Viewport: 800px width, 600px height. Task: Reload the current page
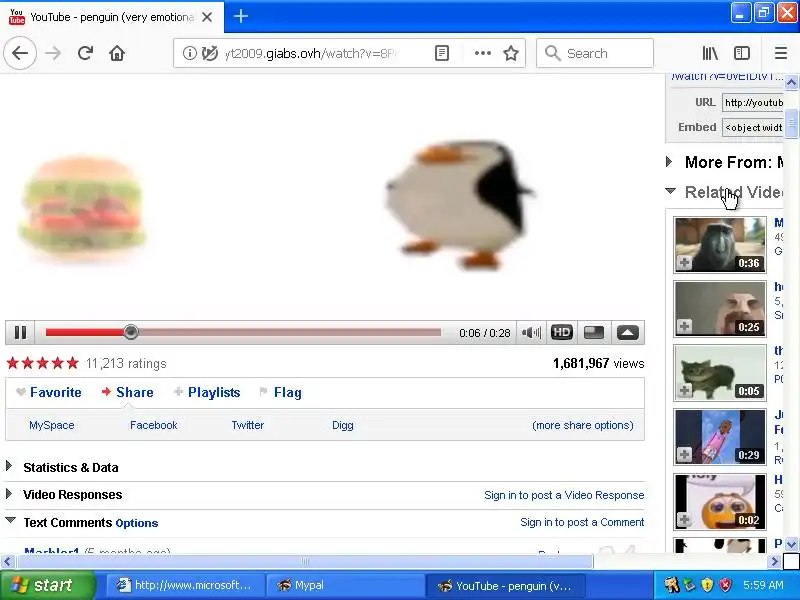tap(85, 53)
